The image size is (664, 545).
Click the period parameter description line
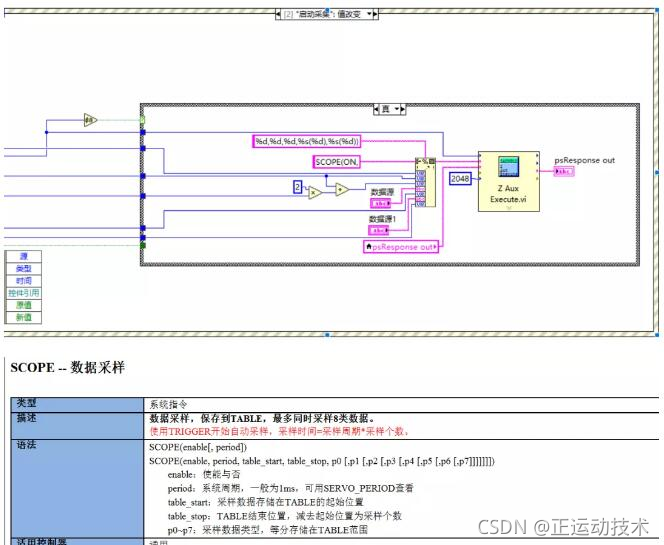290,488
